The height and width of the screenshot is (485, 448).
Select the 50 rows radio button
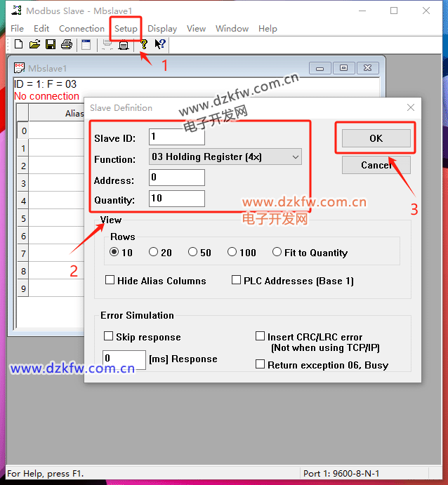click(x=193, y=253)
